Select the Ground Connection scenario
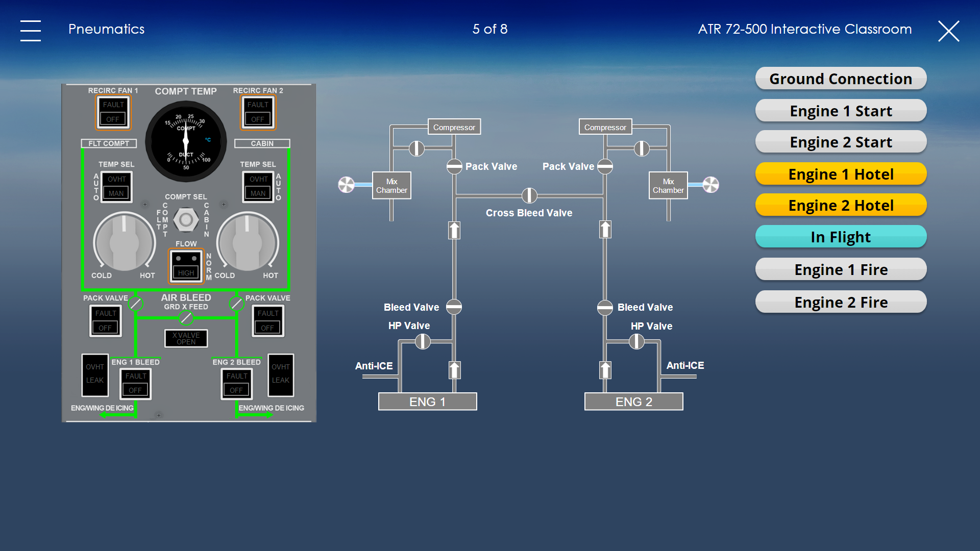 841,79
